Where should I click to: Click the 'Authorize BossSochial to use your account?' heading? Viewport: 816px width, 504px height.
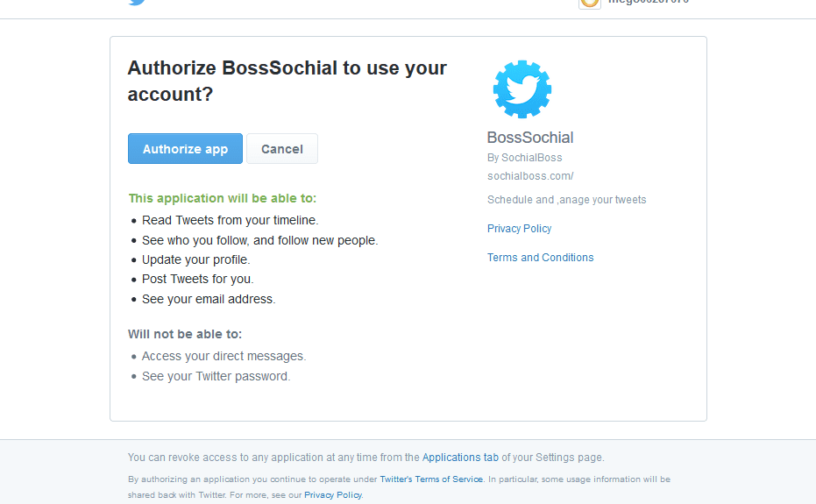(287, 81)
